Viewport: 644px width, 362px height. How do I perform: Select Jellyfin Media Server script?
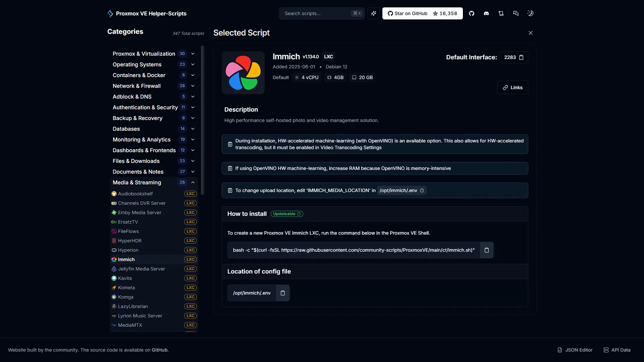pyautogui.click(x=154, y=269)
